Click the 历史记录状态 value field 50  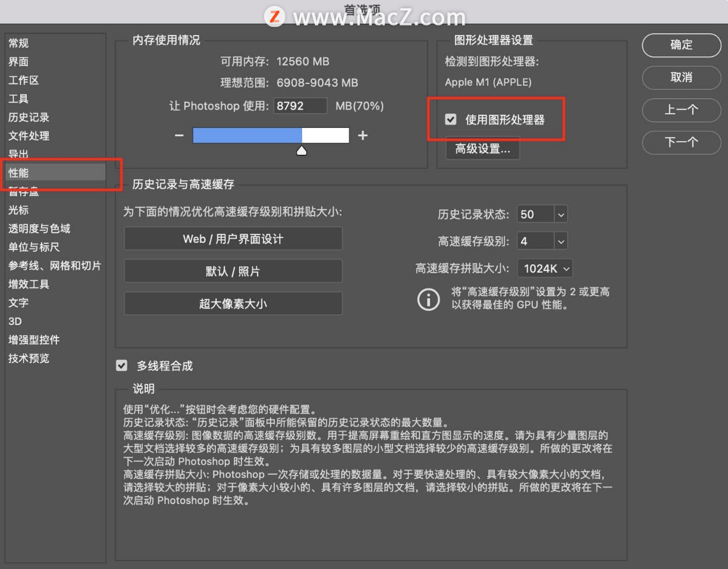[x=536, y=214]
